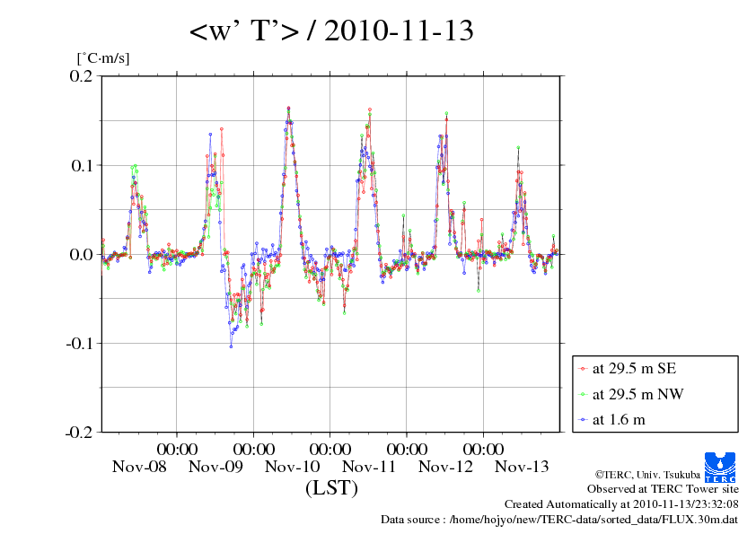756x534 pixels.
Task: Click the 0.1 y-axis tick label
Action: [x=82, y=165]
